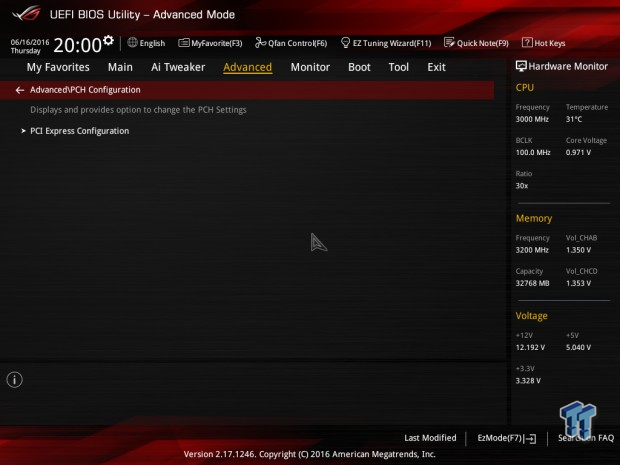Click the 5.040 V reading
Viewport: 620px width, 465px height.
[x=578, y=347]
